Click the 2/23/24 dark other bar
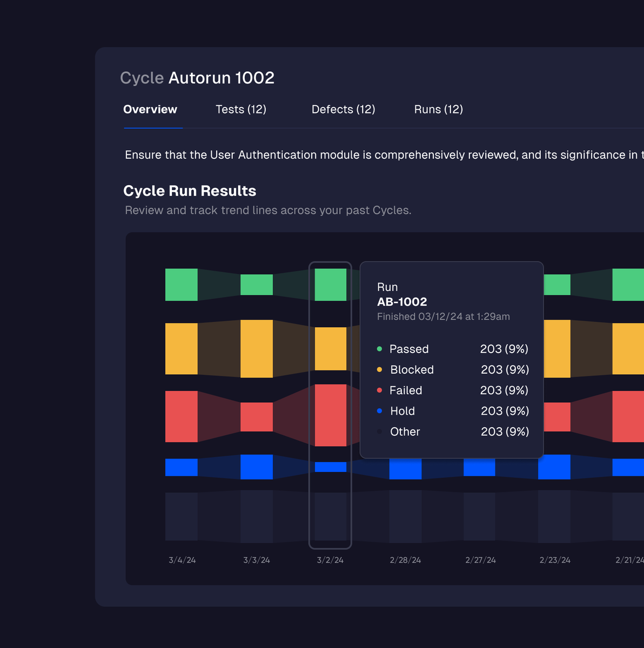Viewport: 644px width, 648px height. [x=554, y=516]
